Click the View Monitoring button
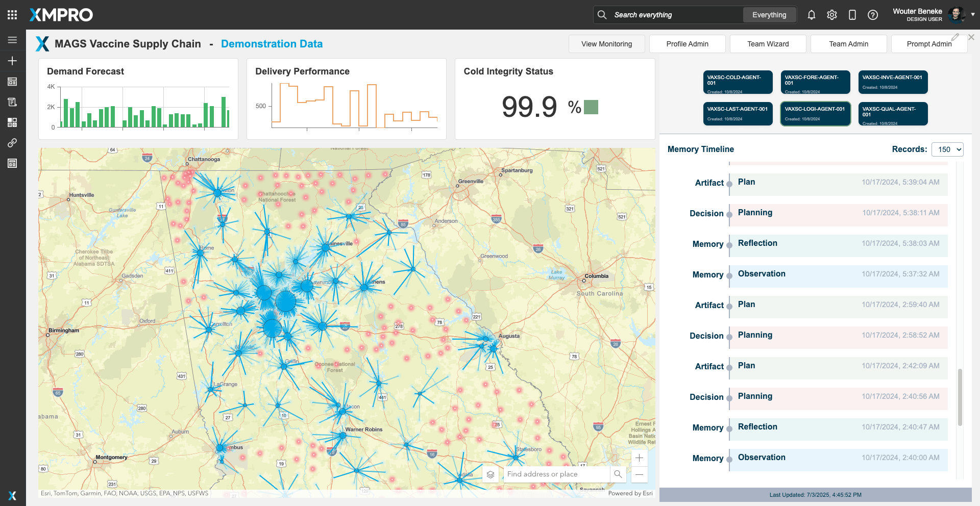Screen dimensions: 980x506 pyautogui.click(x=606, y=44)
